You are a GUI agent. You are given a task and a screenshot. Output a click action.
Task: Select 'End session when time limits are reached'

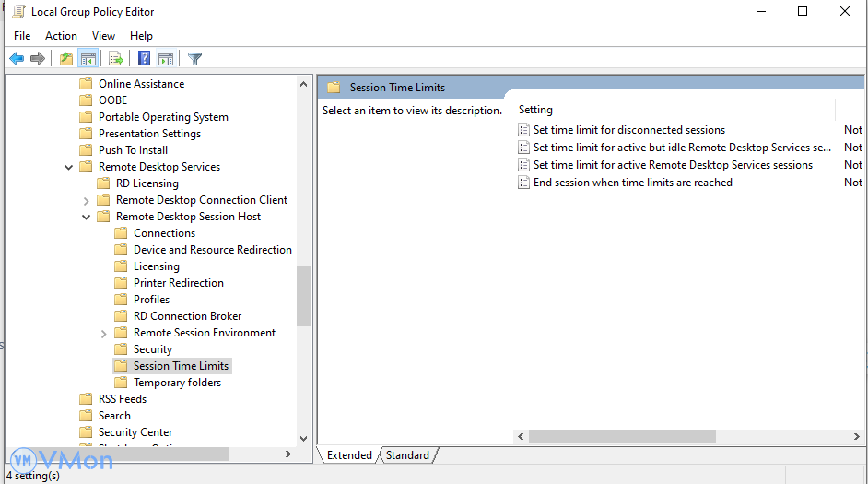[x=632, y=183]
